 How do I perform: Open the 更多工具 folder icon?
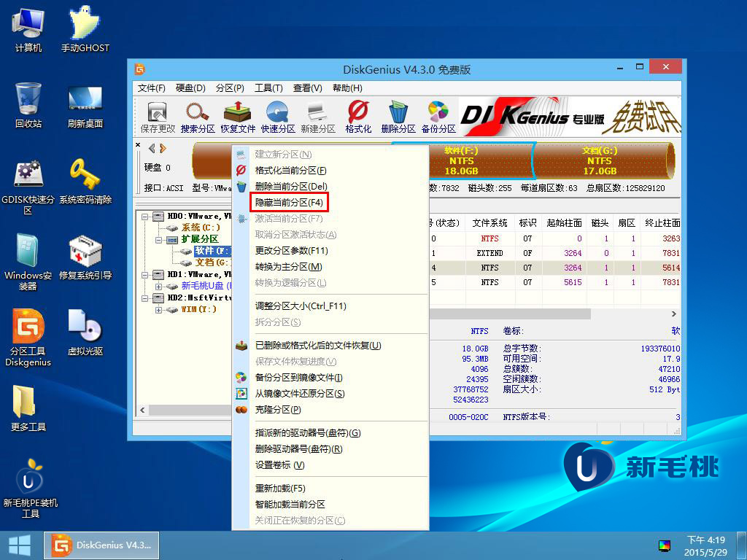click(x=28, y=408)
